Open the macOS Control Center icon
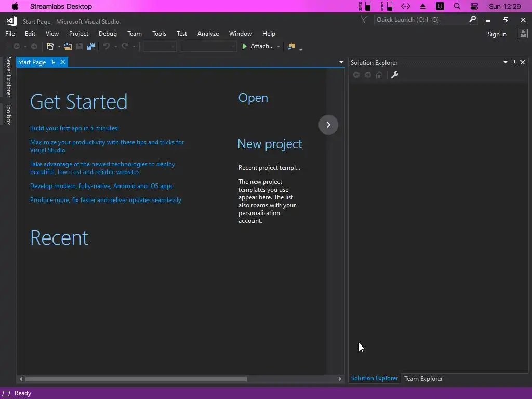This screenshot has height=399, width=532. (474, 6)
